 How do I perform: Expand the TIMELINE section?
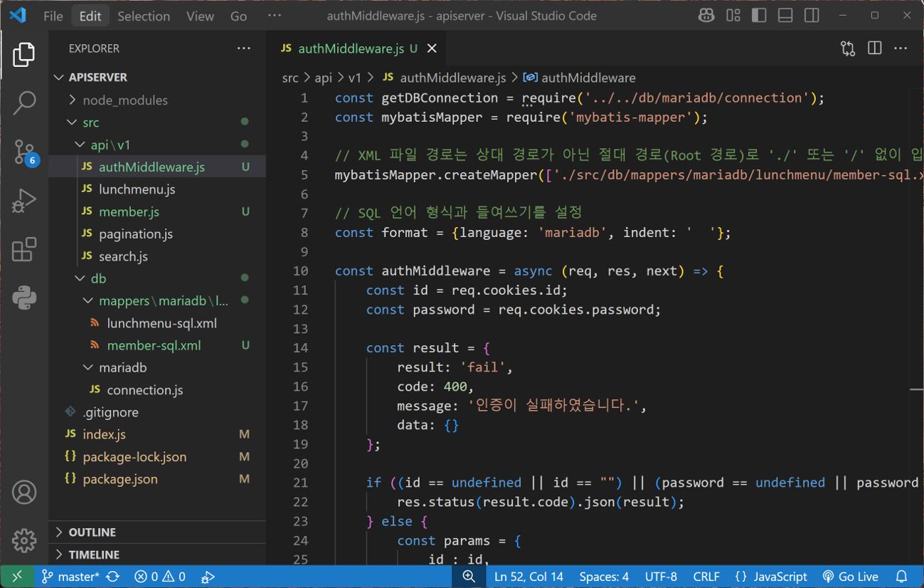coord(158,555)
